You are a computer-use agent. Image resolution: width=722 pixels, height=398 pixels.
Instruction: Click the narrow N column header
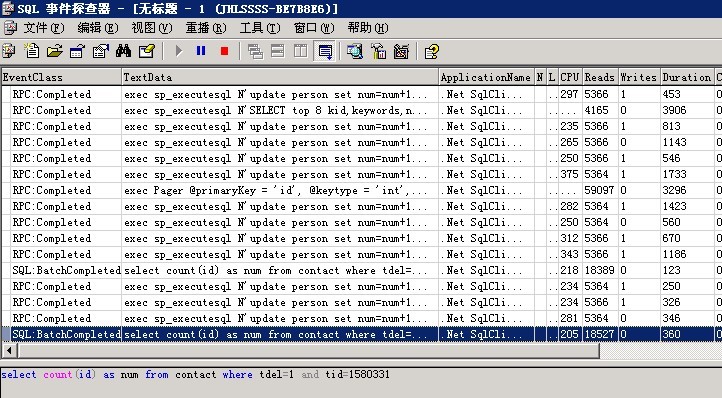pos(540,77)
